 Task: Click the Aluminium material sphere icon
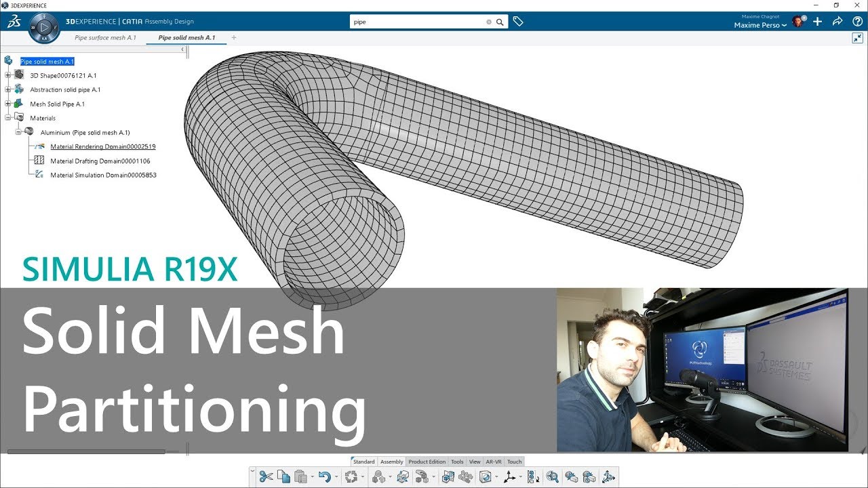point(28,132)
